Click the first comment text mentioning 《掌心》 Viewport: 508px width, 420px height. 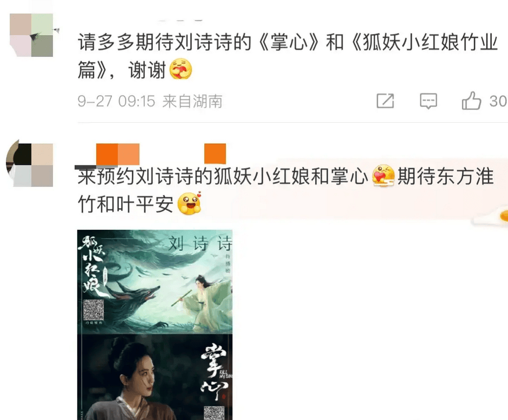[288, 56]
